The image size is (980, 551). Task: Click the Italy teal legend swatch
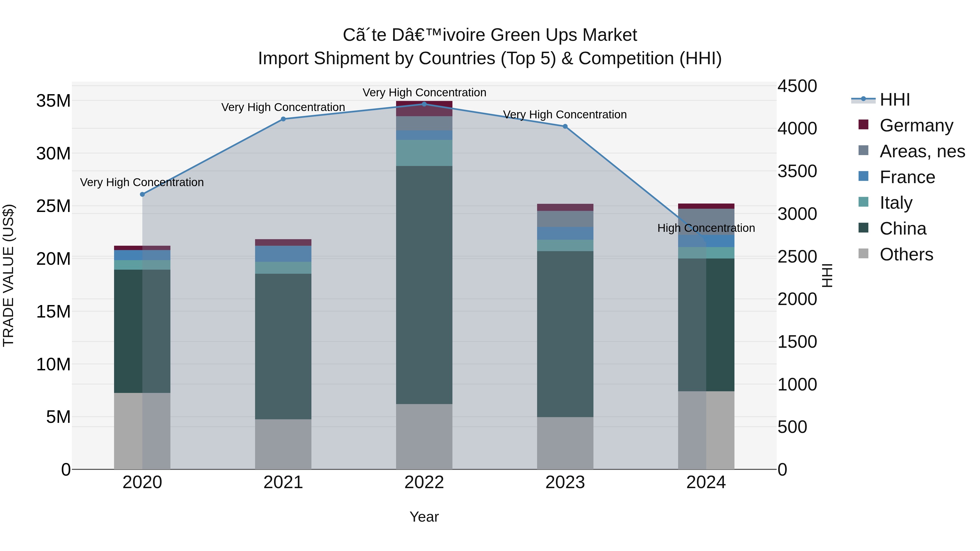[863, 202]
